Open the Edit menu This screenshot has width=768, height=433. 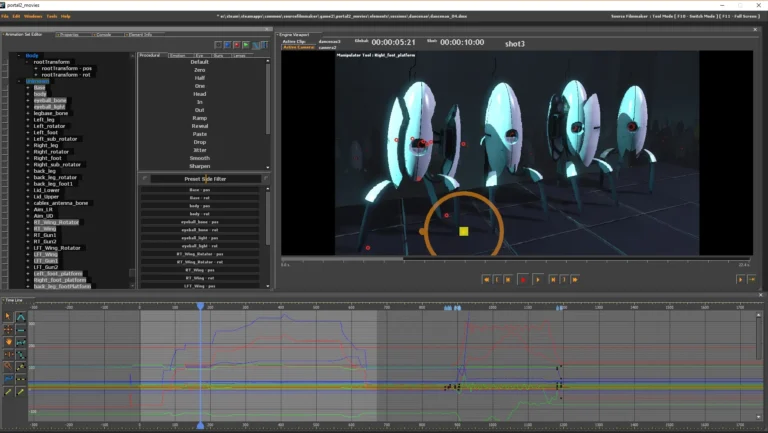pyautogui.click(x=16, y=16)
